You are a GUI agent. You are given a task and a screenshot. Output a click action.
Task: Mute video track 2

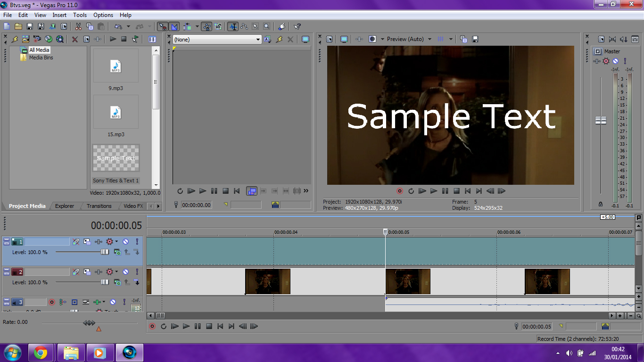pos(126,272)
